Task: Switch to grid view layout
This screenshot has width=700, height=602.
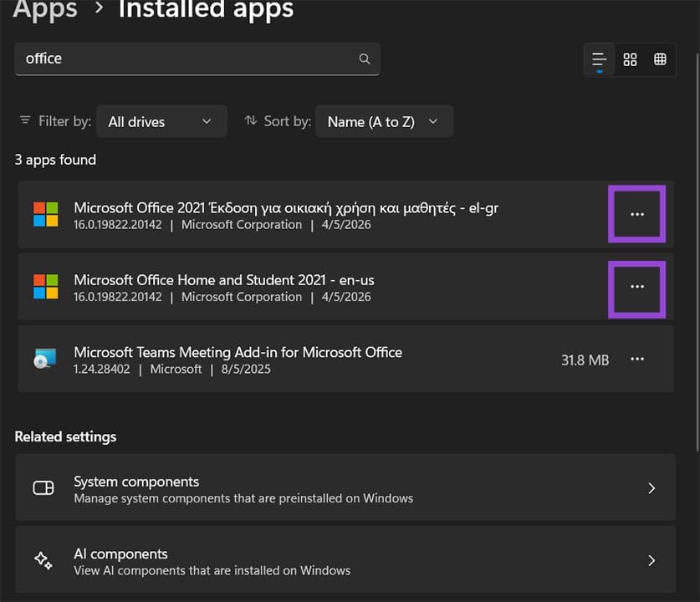Action: point(631,59)
